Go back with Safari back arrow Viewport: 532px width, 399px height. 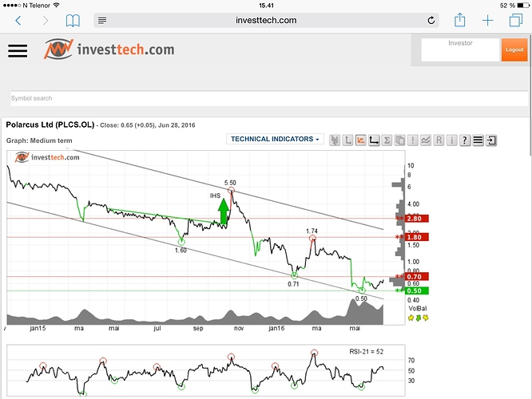(18, 20)
